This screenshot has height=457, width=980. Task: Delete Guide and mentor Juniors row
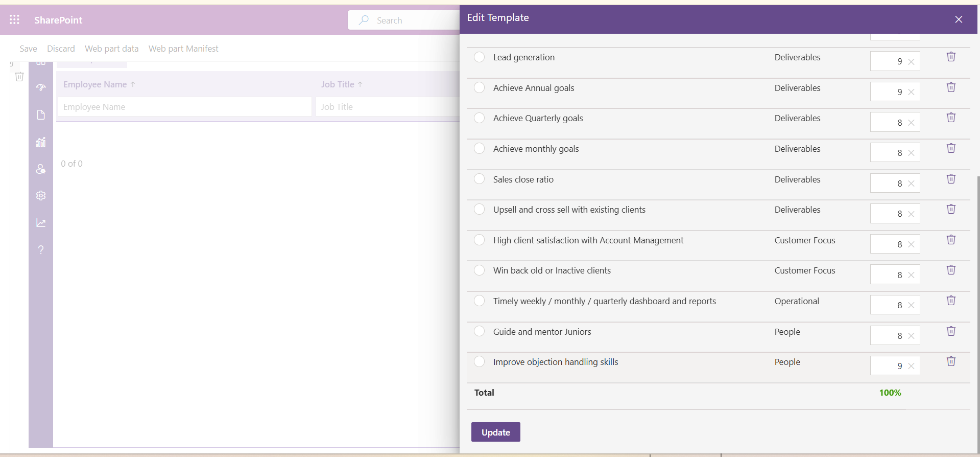[951, 331]
